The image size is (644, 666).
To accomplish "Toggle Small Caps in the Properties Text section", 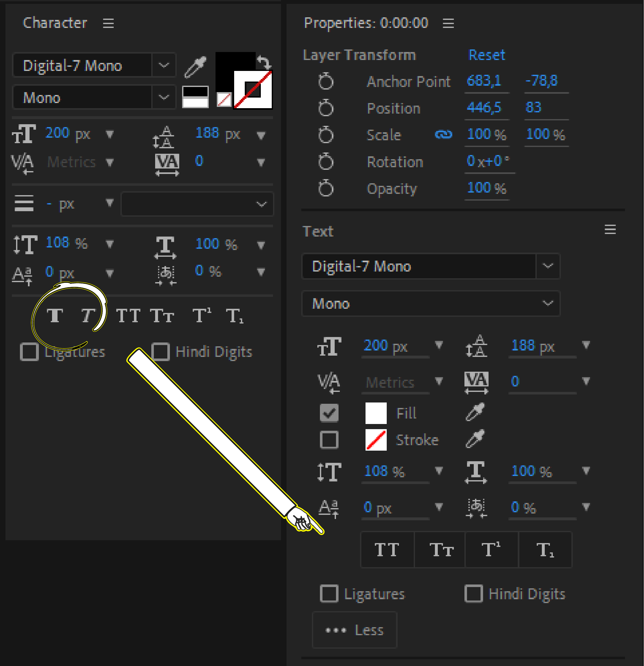I will point(440,550).
